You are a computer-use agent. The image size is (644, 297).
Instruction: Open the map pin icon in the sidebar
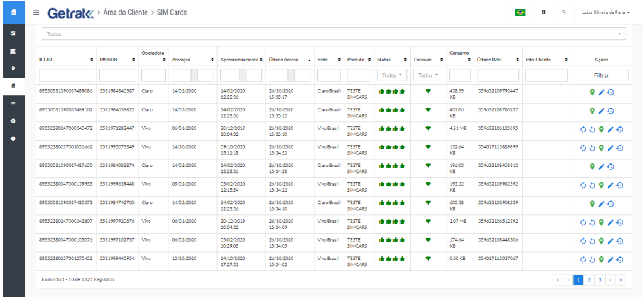click(13, 68)
